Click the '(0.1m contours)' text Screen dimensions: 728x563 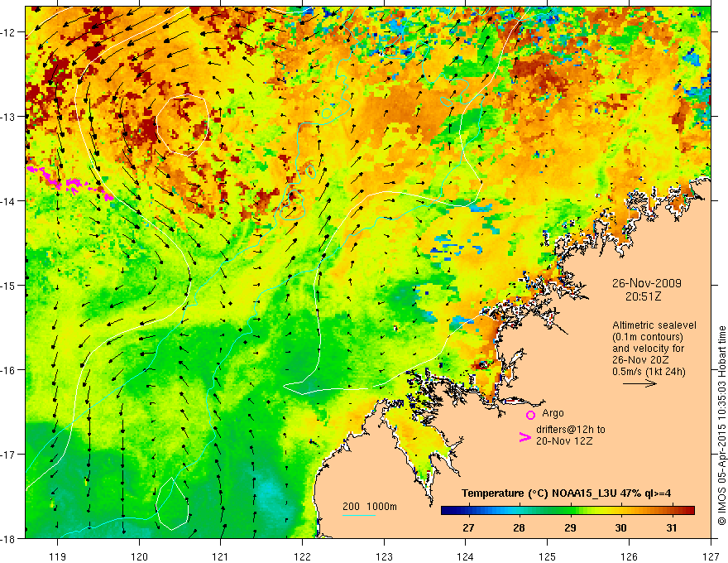tap(648, 337)
